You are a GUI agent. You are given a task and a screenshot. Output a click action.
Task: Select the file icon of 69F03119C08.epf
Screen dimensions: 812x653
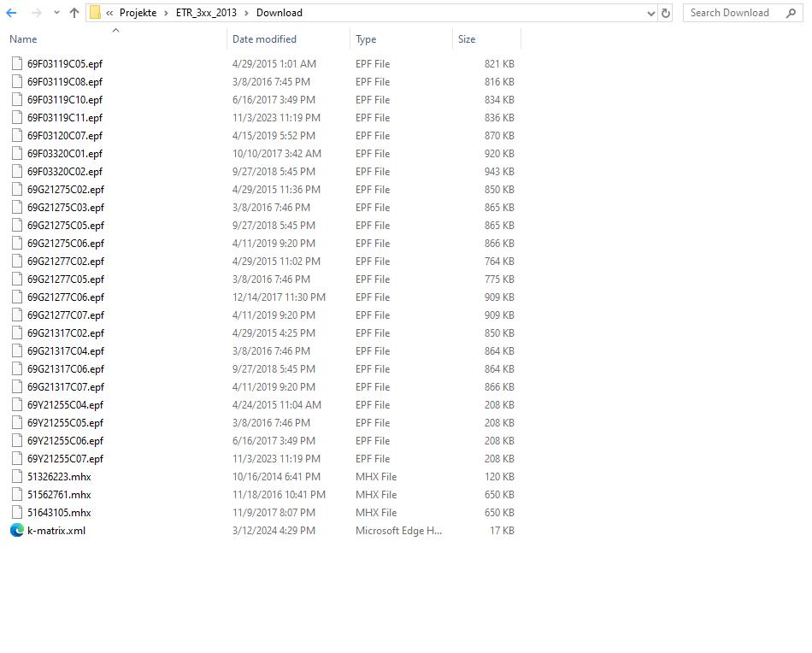click(x=17, y=82)
